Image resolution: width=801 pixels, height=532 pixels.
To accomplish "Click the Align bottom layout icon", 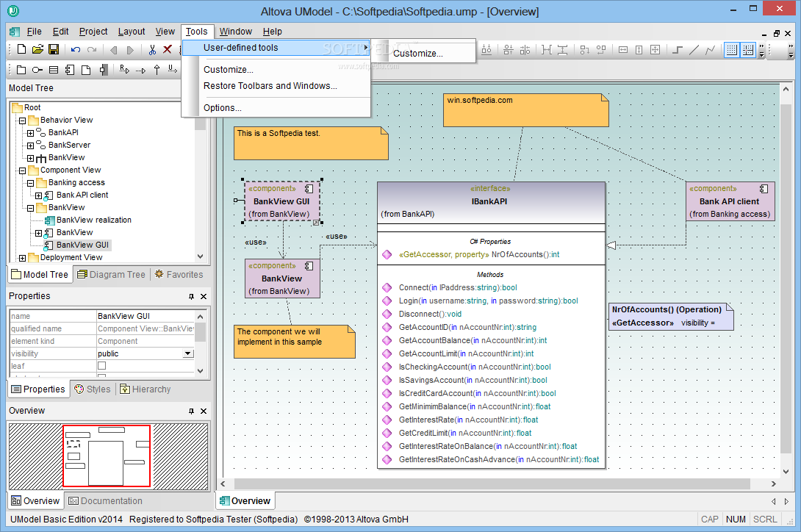I will [486, 49].
